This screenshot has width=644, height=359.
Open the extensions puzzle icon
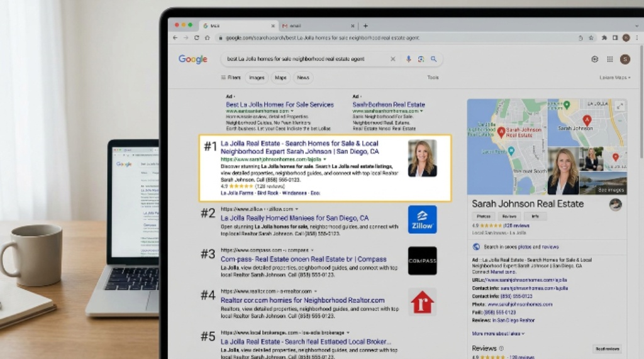click(x=604, y=38)
